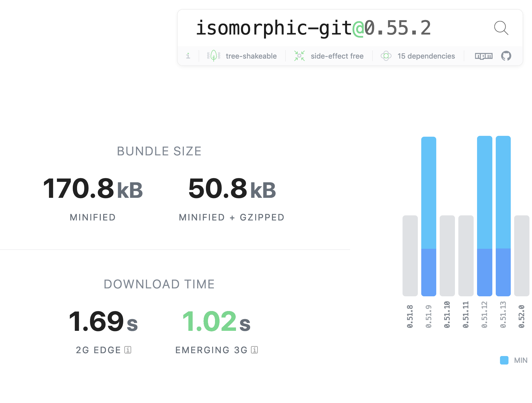Click the 2G EDGE label
The width and height of the screenshot is (532, 403).
click(x=98, y=350)
